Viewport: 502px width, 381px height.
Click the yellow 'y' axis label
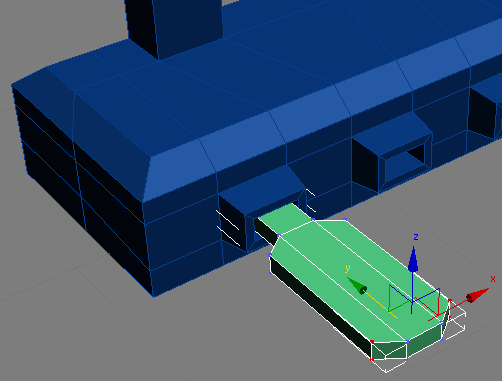(x=347, y=268)
